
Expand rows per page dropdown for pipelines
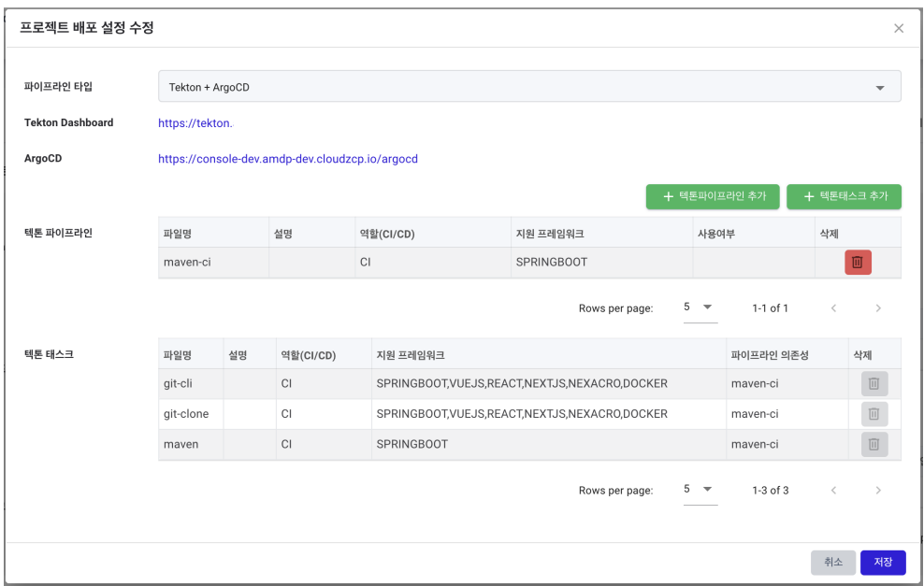click(700, 307)
